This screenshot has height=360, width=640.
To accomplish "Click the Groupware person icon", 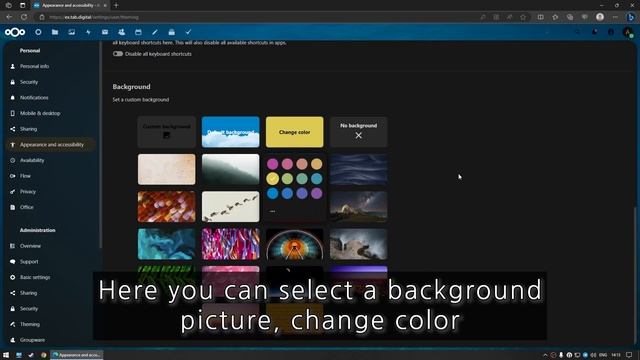I will 13,340.
